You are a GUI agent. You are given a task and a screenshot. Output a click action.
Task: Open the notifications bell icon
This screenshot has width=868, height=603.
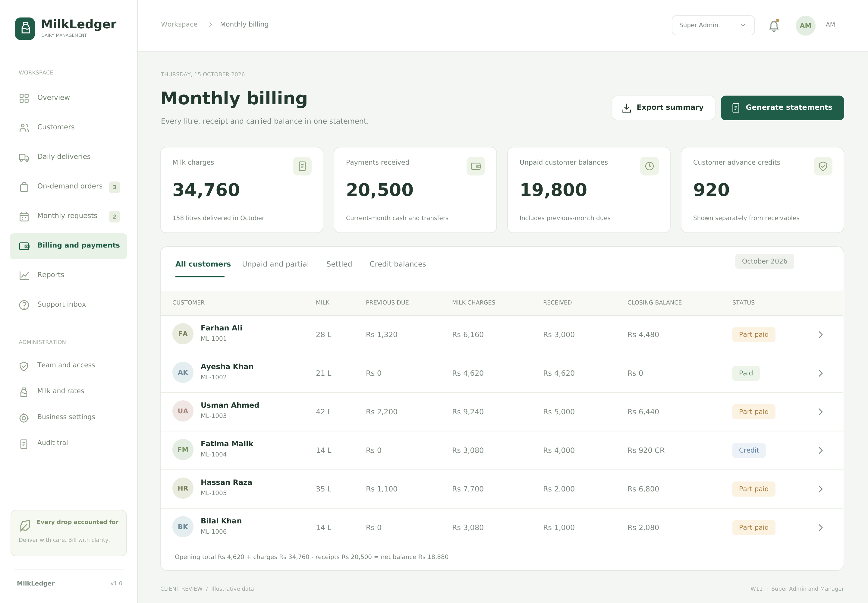[774, 26]
